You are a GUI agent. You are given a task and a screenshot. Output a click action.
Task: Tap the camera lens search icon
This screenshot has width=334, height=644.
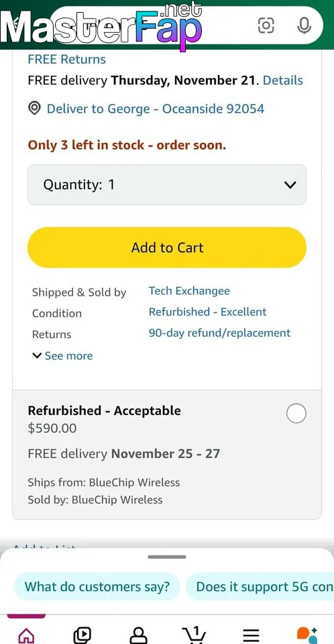click(x=266, y=25)
